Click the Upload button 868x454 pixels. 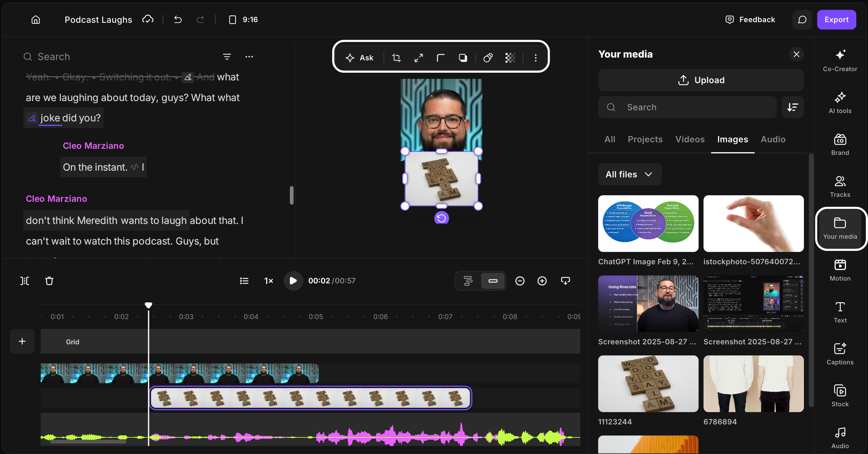point(701,80)
